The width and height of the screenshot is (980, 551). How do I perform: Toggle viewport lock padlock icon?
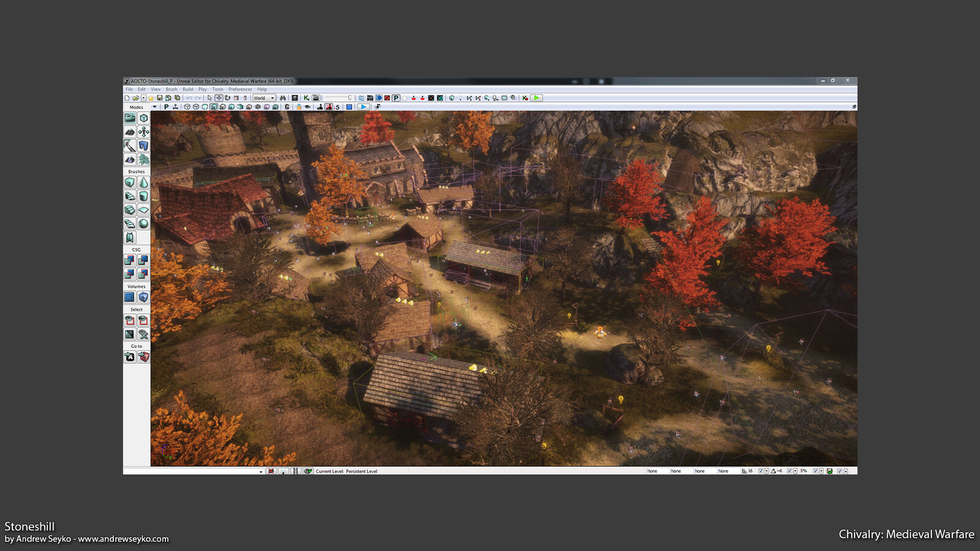(298, 107)
